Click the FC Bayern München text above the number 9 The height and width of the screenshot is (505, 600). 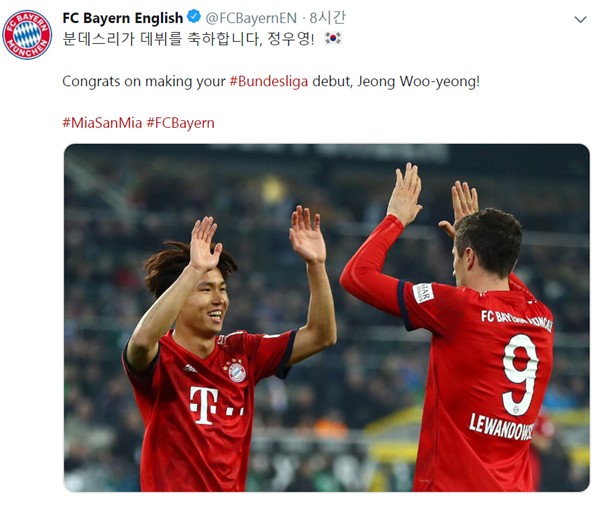517,321
